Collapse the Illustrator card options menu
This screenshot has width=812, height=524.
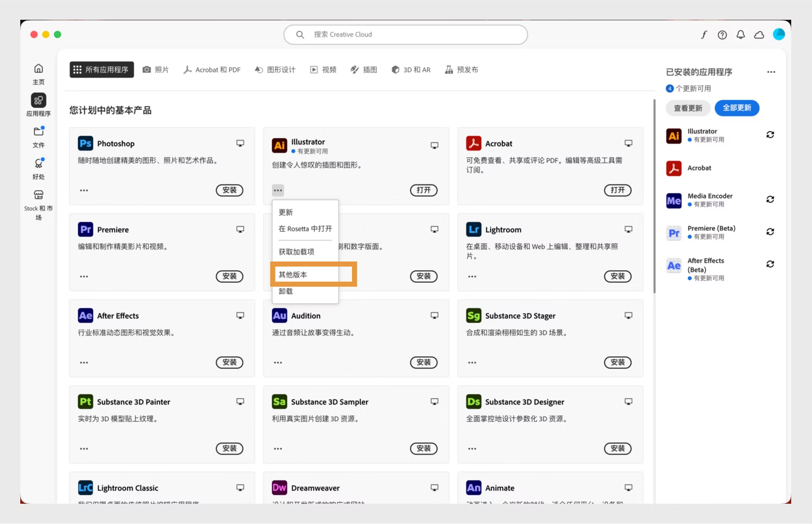278,191
